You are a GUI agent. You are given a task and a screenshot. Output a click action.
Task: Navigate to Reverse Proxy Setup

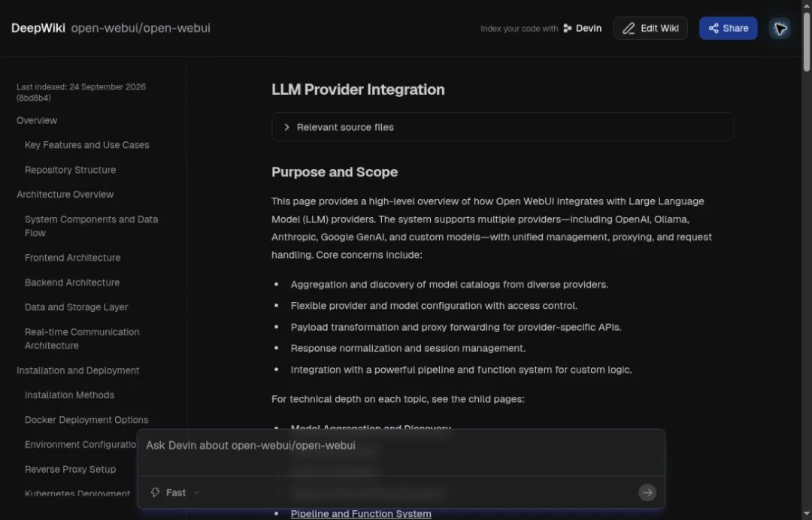coord(71,470)
